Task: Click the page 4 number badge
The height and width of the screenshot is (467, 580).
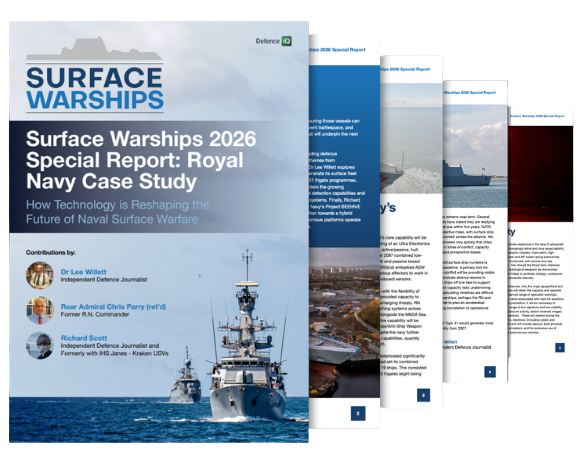Action: (x=490, y=372)
